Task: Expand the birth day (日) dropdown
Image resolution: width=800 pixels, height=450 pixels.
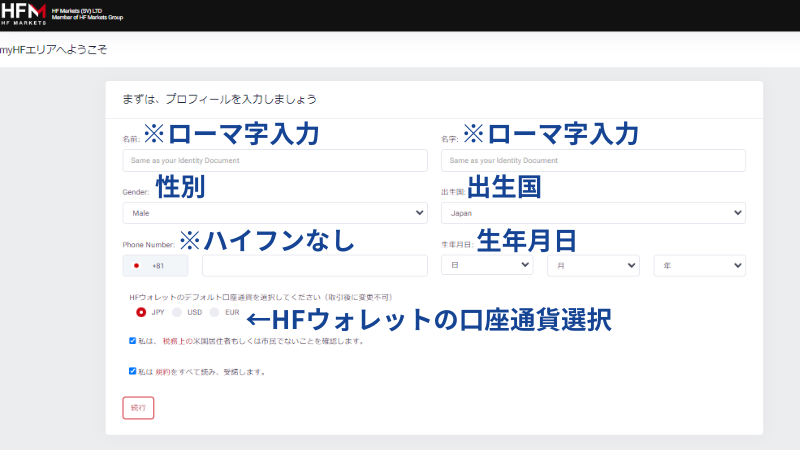Action: pyautogui.click(x=486, y=265)
